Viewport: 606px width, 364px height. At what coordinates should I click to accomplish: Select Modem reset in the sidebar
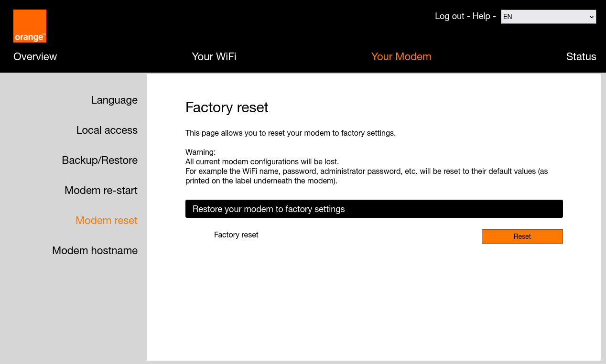click(106, 220)
